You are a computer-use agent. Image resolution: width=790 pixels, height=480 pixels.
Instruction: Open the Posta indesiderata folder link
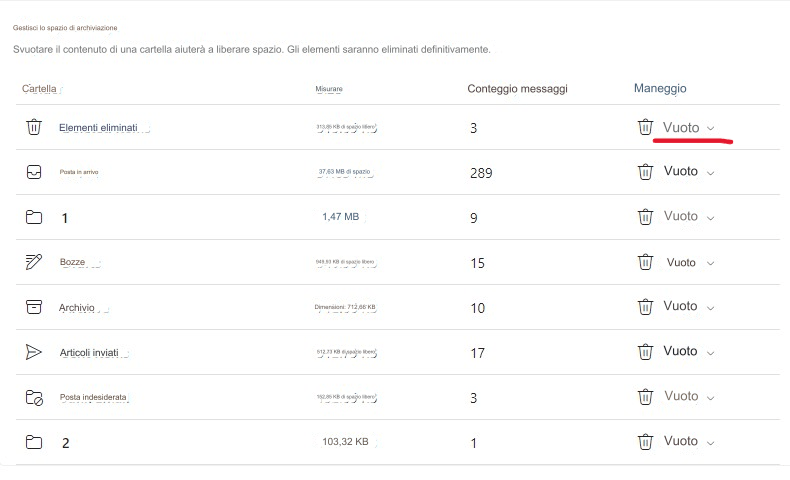[x=93, y=397]
